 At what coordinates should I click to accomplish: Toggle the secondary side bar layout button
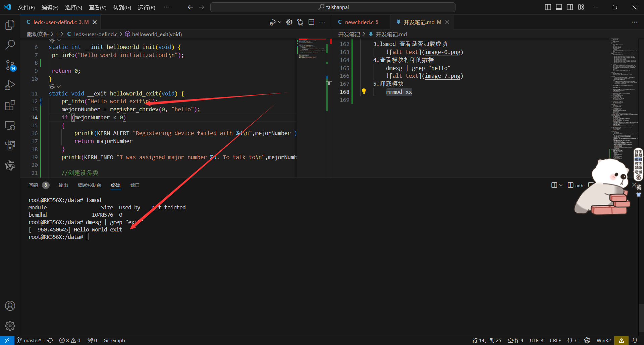(x=570, y=7)
